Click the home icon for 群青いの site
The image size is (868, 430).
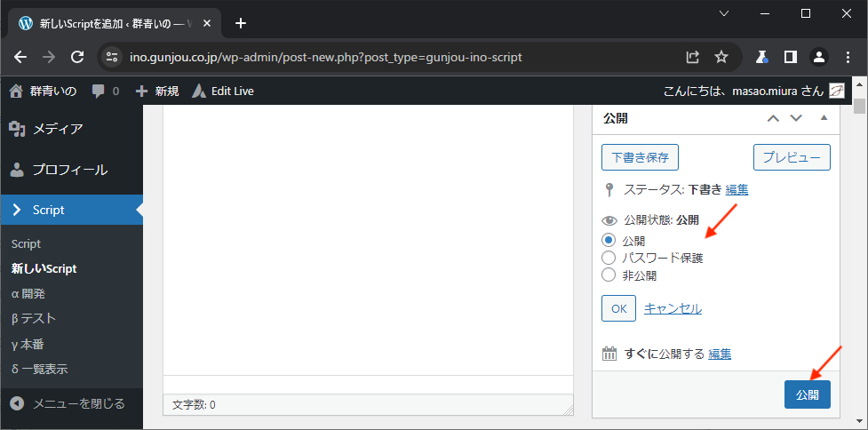tap(15, 92)
